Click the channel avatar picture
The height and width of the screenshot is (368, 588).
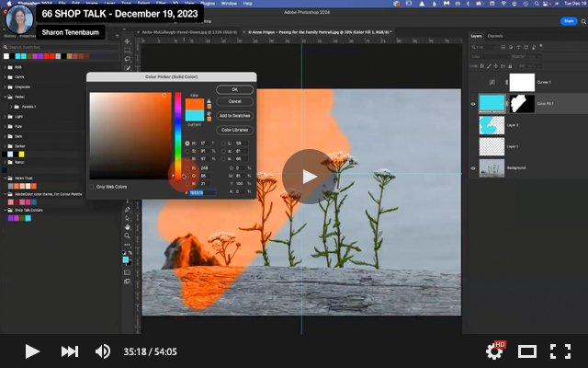coord(19,19)
